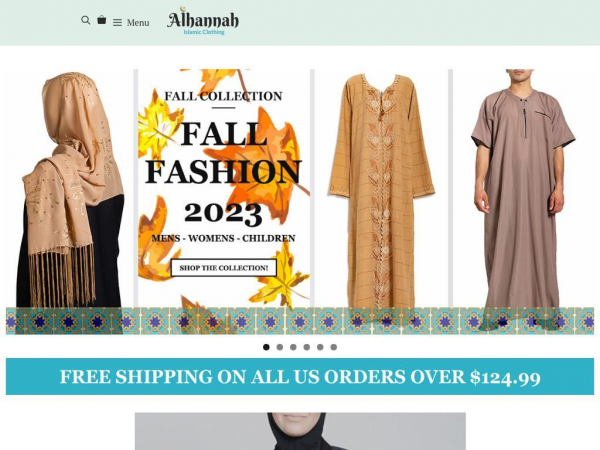The width and height of the screenshot is (600, 450).
Task: Open the shopping bag cart icon
Action: (x=101, y=20)
